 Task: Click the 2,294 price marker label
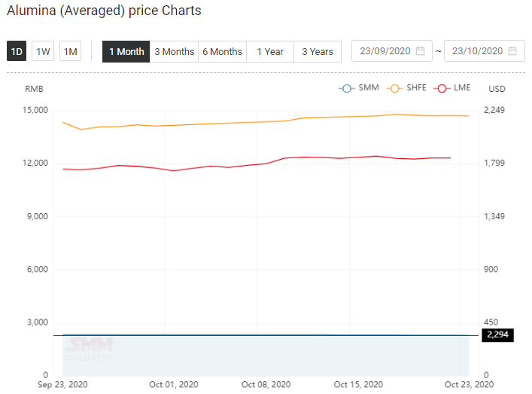(x=497, y=335)
